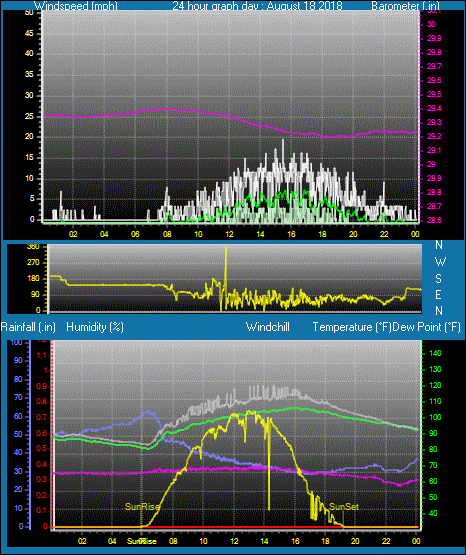Click the 1.1 rainfall scale value
This screenshot has height=555, width=466.
[x=42, y=355]
